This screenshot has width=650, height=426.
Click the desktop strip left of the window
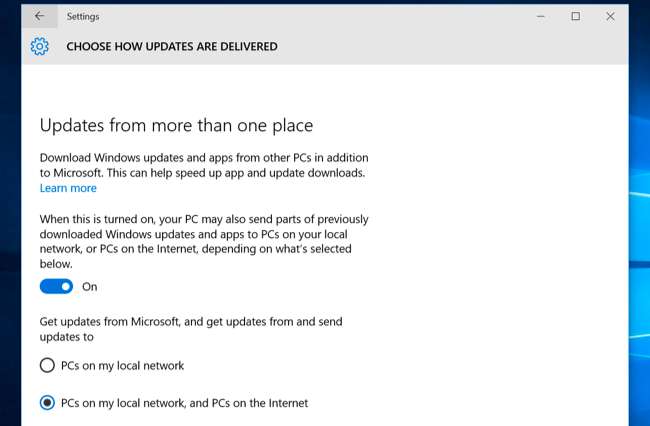pyautogui.click(x=10, y=250)
